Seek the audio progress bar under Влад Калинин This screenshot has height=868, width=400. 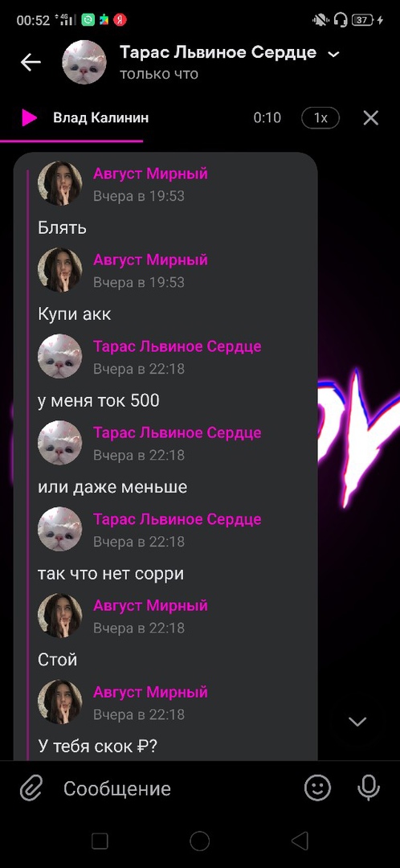(200, 141)
